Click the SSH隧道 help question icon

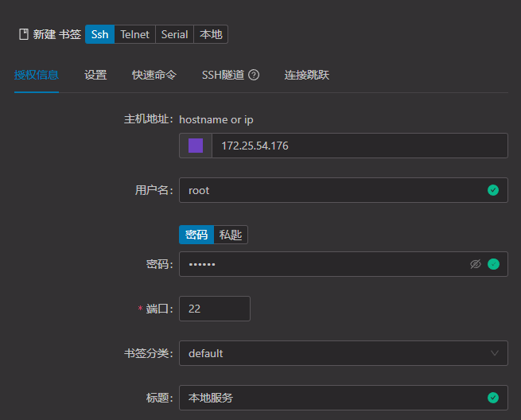click(x=254, y=76)
